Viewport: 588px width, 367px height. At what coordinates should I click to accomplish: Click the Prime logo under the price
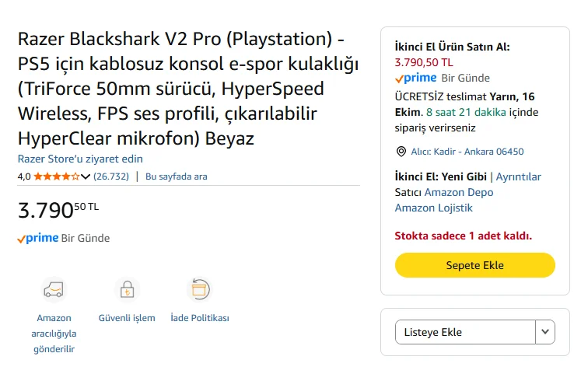click(x=38, y=238)
